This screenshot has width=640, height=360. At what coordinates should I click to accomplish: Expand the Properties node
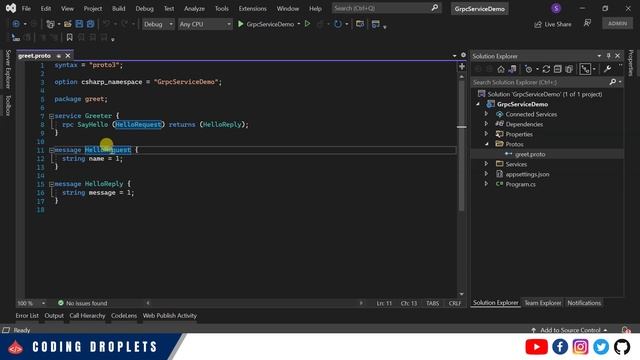click(486, 134)
